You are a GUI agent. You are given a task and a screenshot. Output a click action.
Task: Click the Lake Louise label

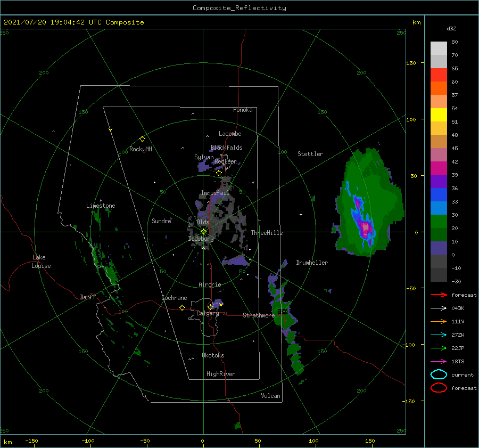tap(41, 262)
